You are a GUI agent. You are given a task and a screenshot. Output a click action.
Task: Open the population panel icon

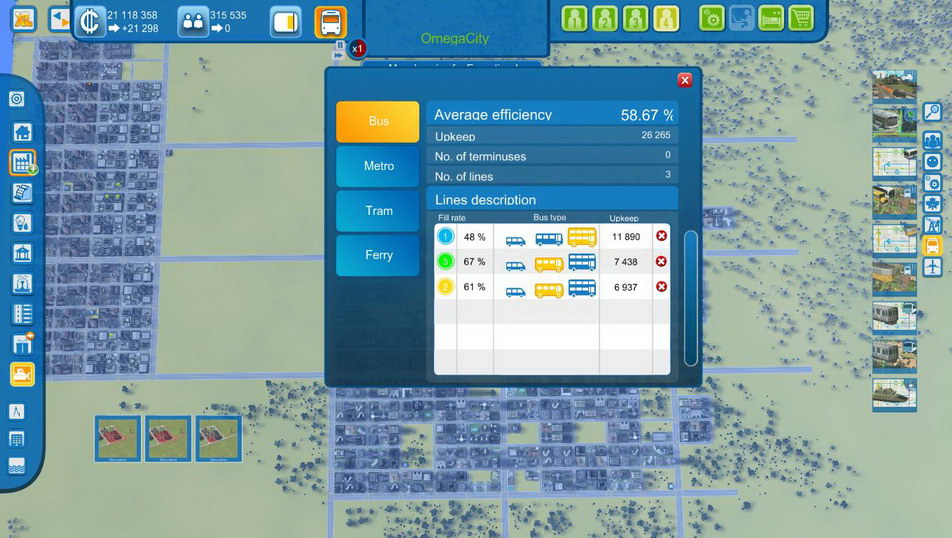(x=193, y=22)
